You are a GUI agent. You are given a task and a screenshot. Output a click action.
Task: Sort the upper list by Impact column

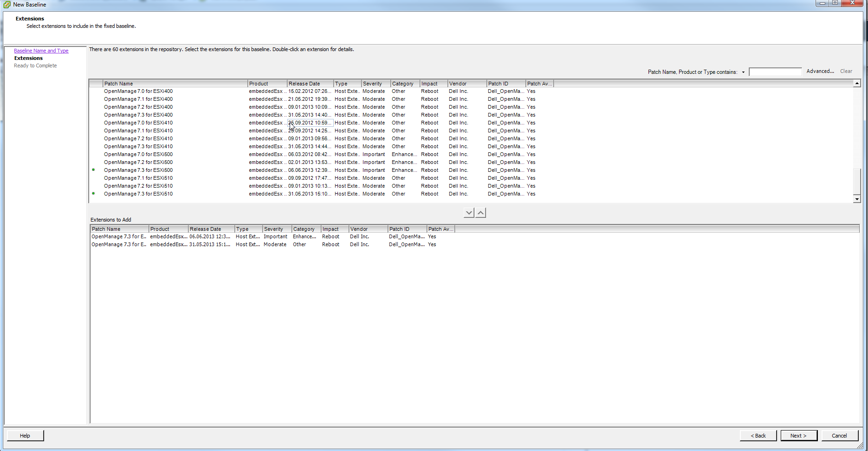pos(434,84)
